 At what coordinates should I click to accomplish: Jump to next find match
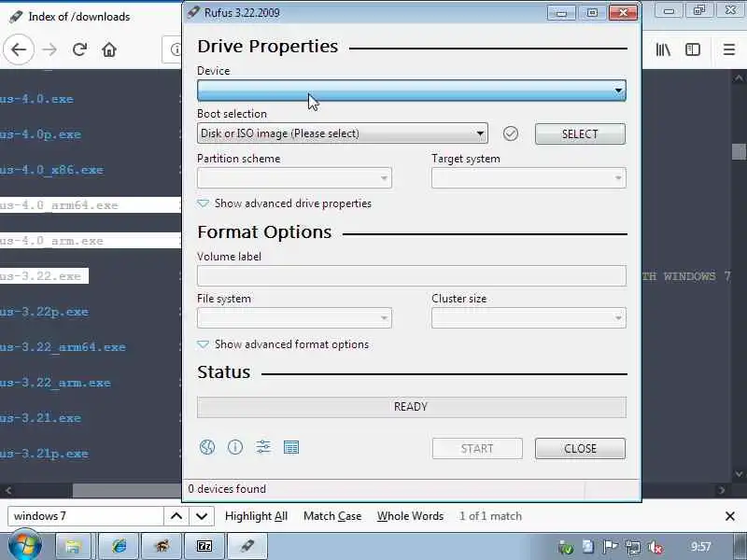click(x=202, y=516)
